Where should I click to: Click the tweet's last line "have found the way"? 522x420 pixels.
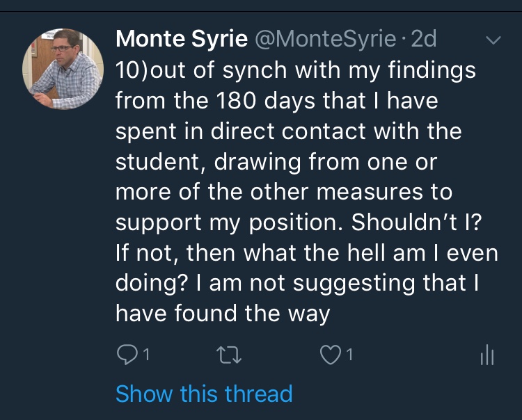(222, 314)
